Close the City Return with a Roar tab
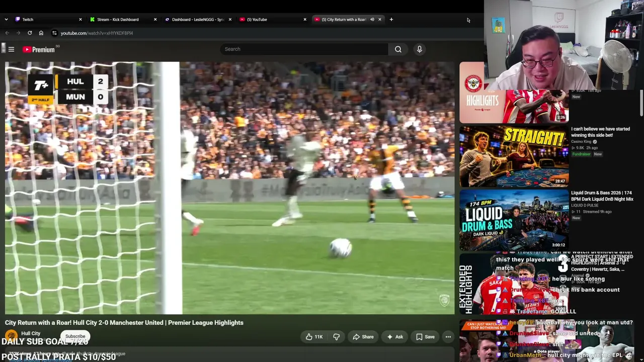 click(x=380, y=20)
